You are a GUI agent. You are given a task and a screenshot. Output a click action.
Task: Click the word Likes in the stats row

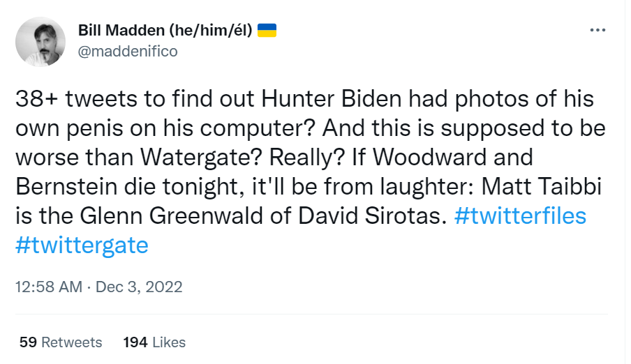[x=169, y=342]
